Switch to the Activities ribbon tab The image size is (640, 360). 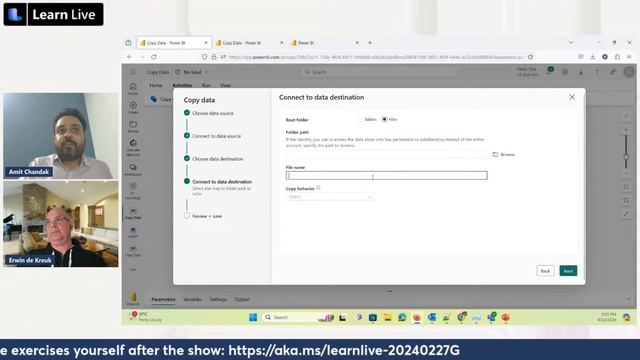click(182, 85)
